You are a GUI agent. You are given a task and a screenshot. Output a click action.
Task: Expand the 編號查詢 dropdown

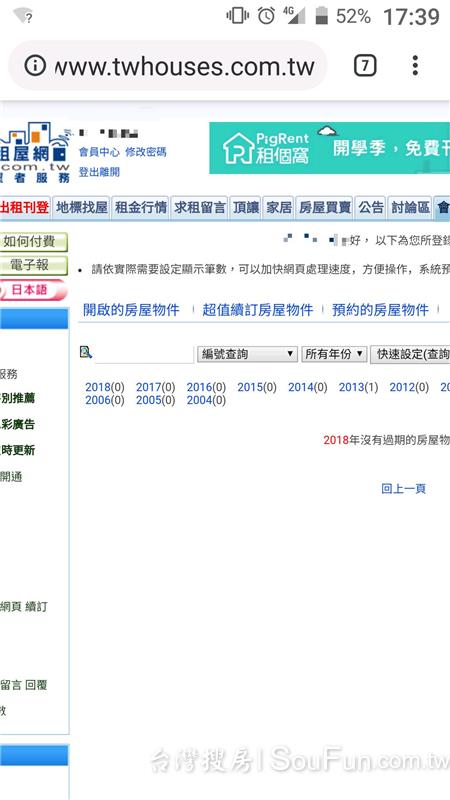click(x=247, y=354)
